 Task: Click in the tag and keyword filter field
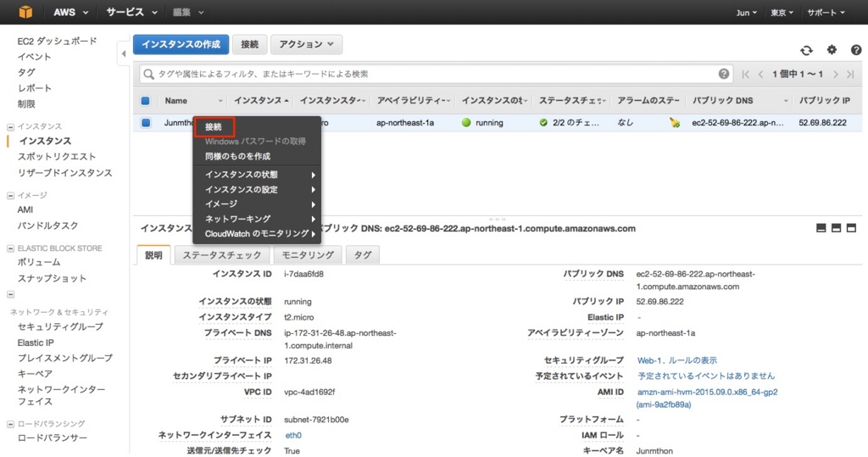(435, 74)
